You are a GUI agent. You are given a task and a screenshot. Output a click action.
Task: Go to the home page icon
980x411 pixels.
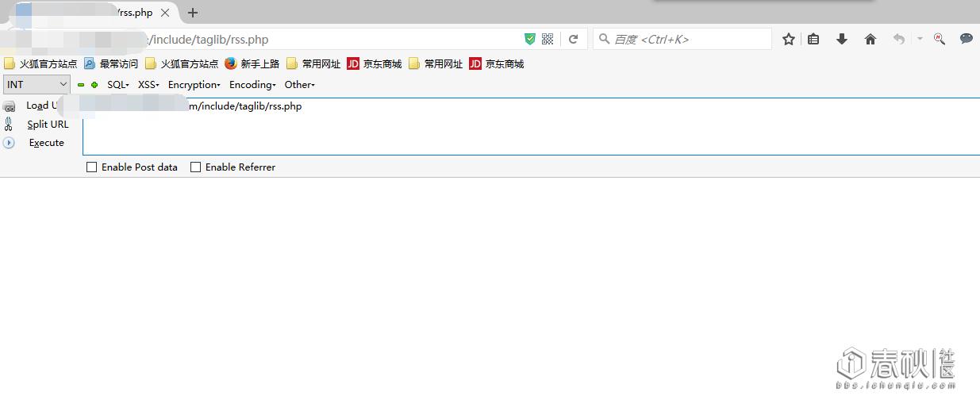[x=870, y=39]
